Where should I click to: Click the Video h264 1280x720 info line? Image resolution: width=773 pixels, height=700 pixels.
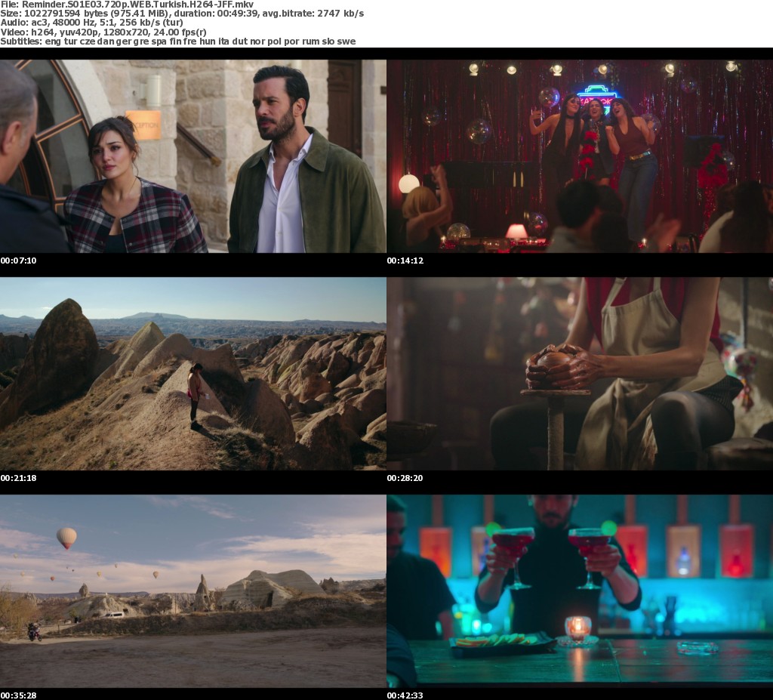coord(103,32)
